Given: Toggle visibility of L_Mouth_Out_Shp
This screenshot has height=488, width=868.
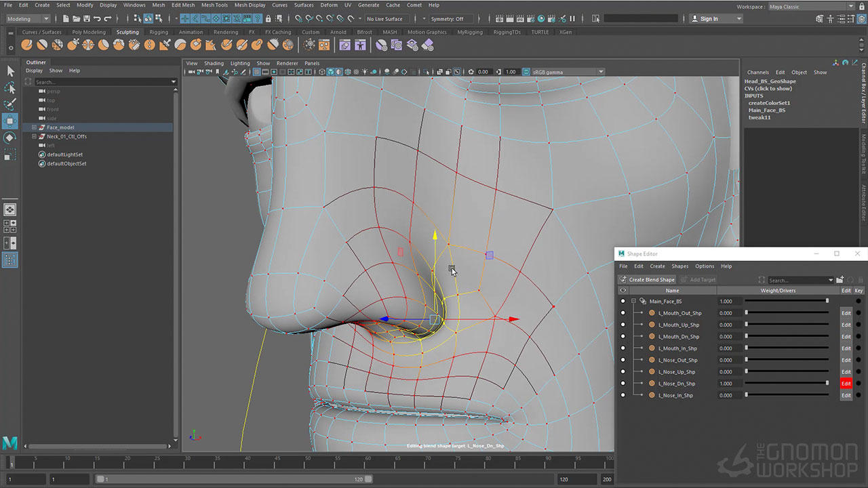Looking at the screenshot, I should point(623,313).
